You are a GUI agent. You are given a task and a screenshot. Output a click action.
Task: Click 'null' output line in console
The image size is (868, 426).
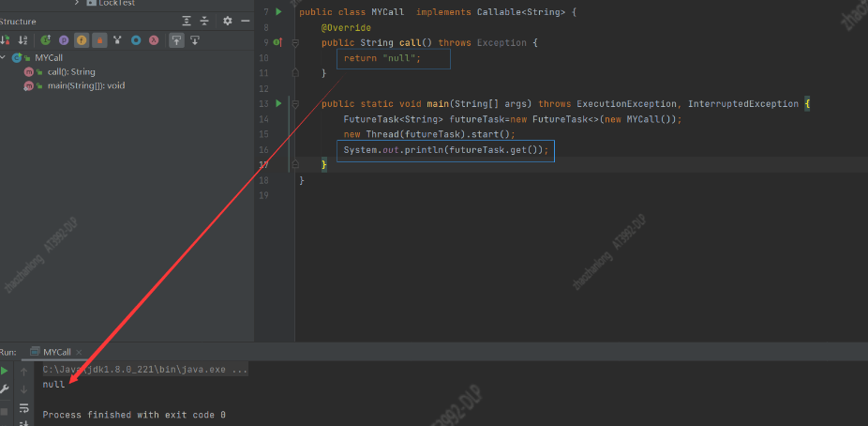[x=53, y=385]
